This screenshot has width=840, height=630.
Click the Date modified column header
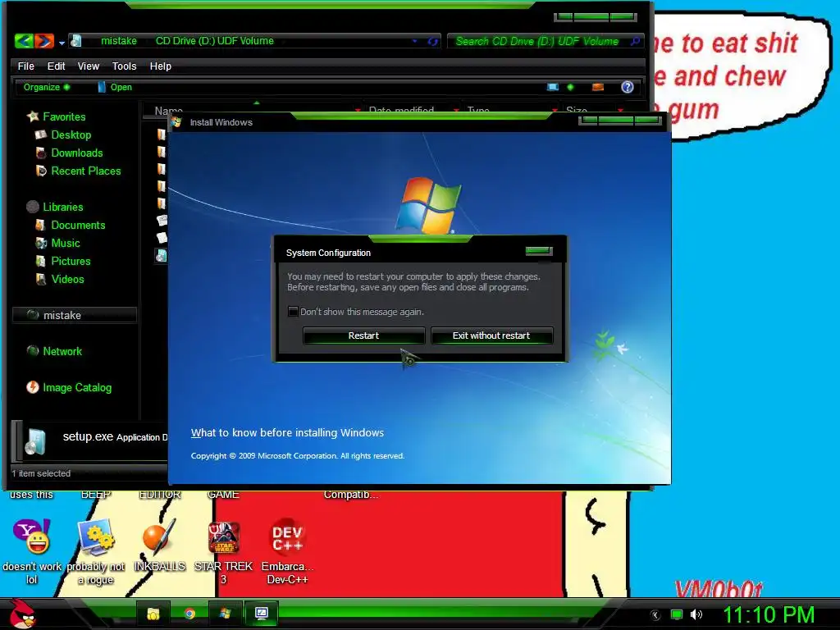(401, 110)
